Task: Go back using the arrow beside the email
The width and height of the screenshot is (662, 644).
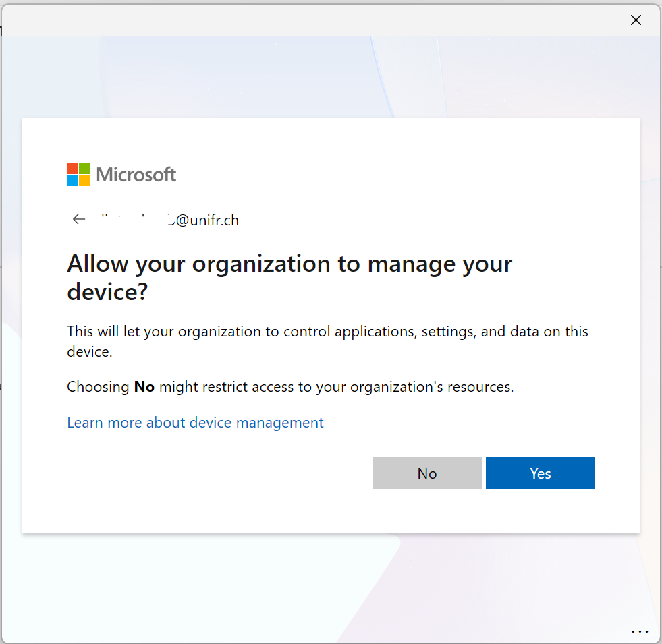Action: [x=79, y=219]
